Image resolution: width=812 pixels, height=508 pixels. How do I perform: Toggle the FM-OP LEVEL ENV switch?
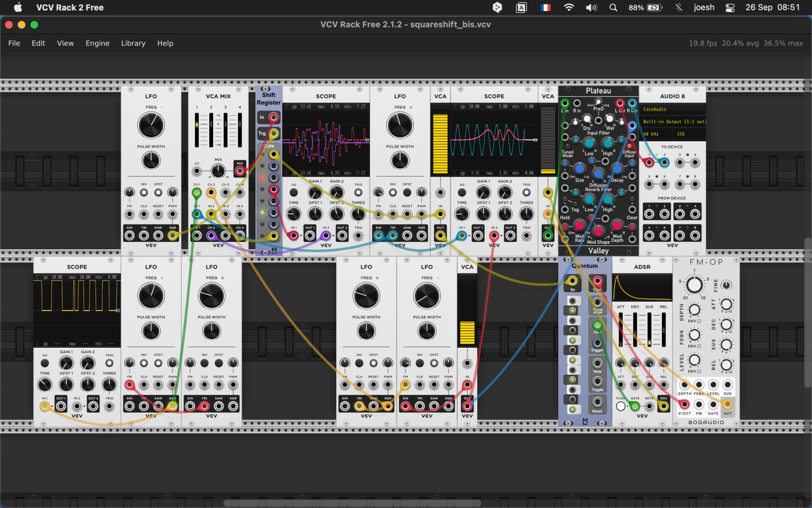coord(699,371)
